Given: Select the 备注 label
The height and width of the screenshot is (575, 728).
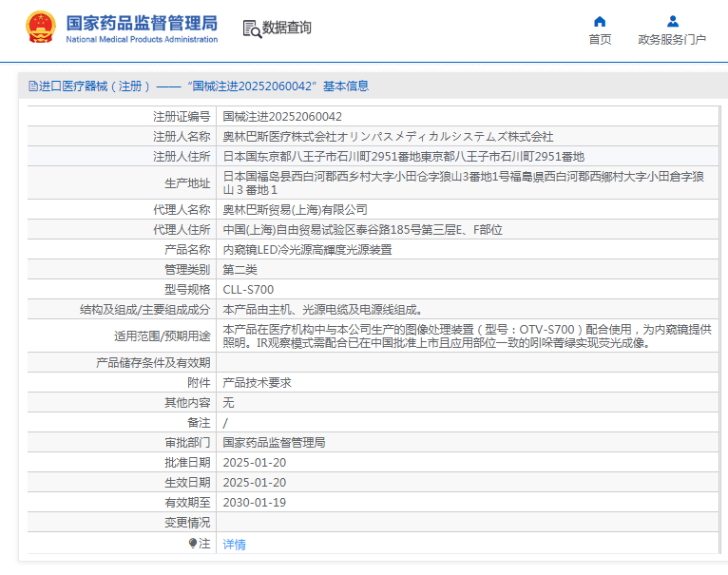Looking at the screenshot, I should click(x=199, y=422).
